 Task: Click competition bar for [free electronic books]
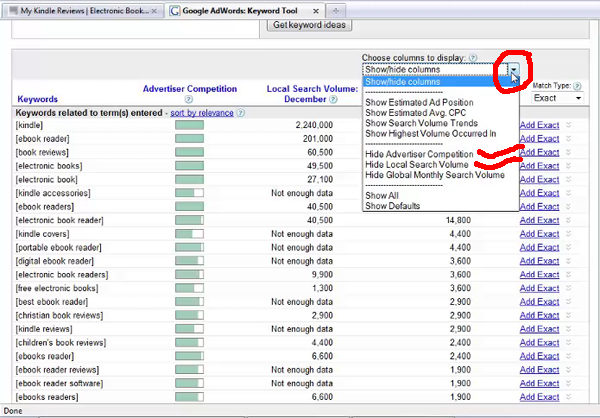click(x=189, y=288)
